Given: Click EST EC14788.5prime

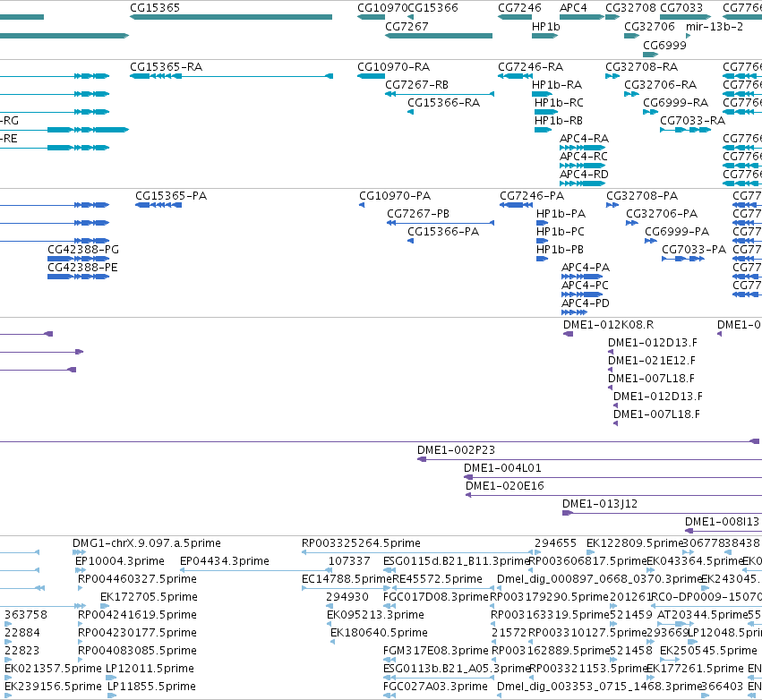Looking at the screenshot, I should 347,579.
